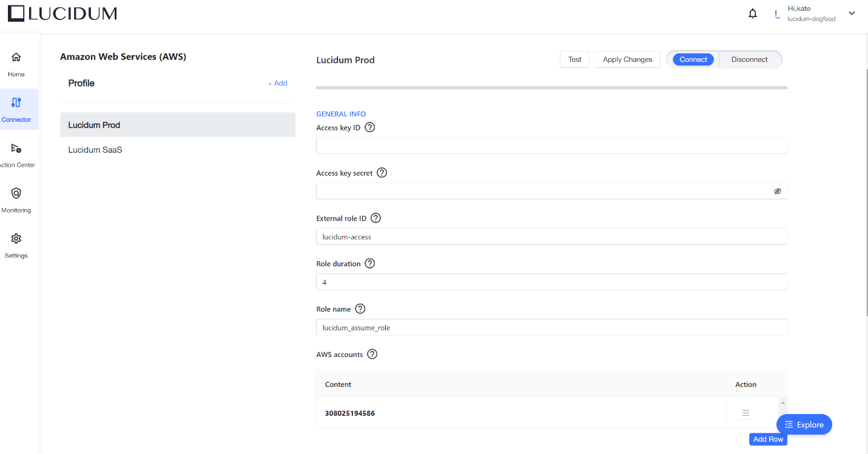This screenshot has height=454, width=868.
Task: Add a new profile with + Add
Action: point(278,83)
